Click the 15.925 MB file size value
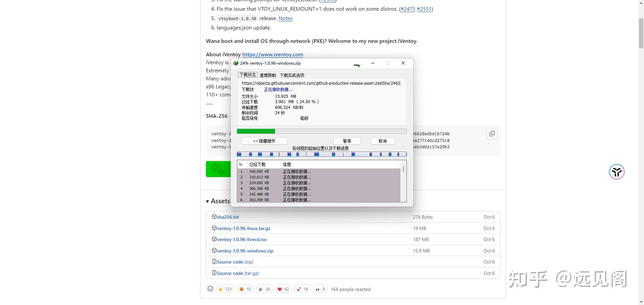This screenshot has height=305, width=644. tap(285, 96)
